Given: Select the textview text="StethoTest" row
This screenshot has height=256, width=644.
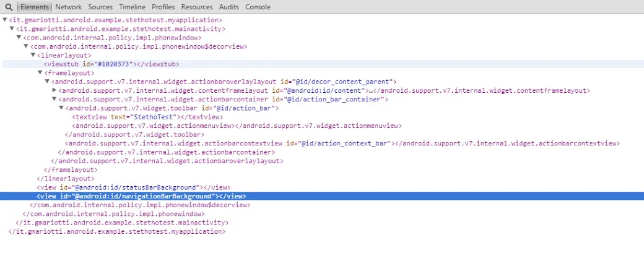Looking at the screenshot, I should 147,117.
